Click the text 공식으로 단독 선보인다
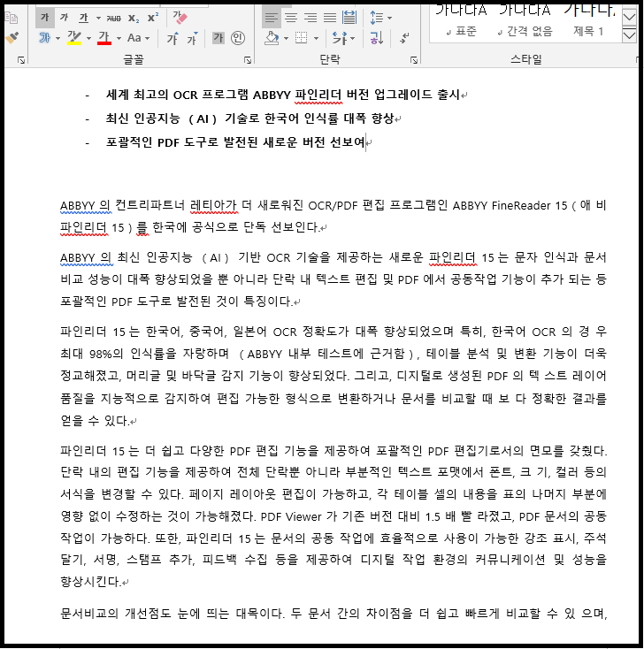 tap(257, 227)
